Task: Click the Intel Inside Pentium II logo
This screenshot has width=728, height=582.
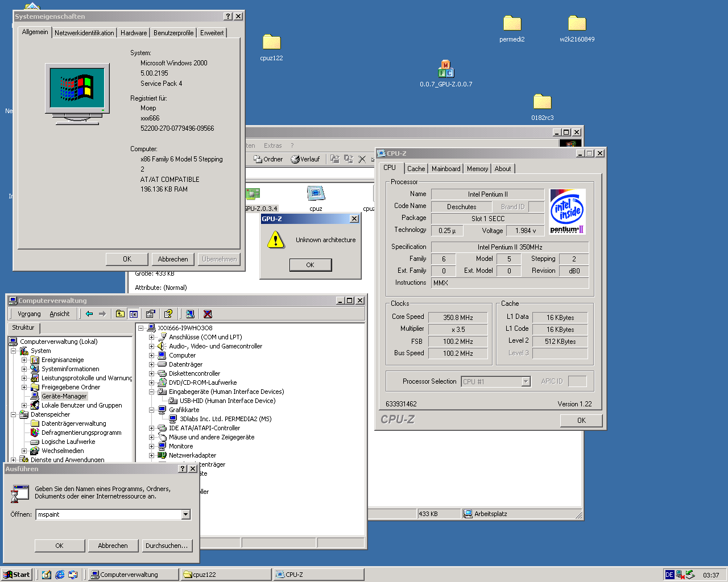Action: coord(567,211)
